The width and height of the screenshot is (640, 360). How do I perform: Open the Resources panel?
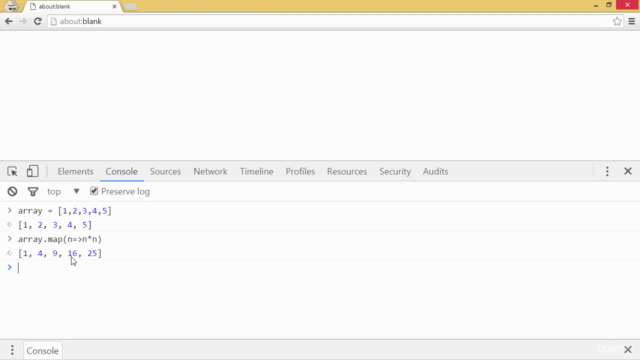(347, 171)
